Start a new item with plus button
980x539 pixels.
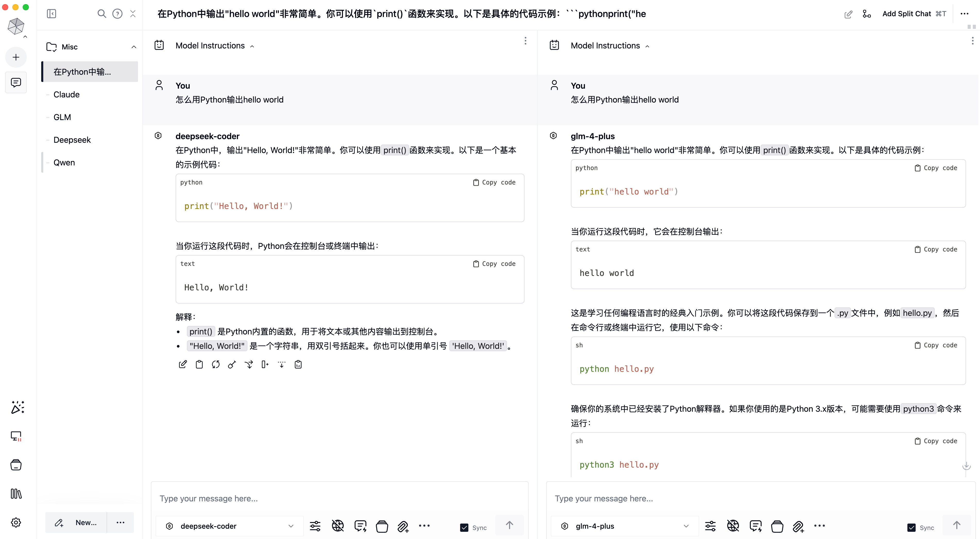(16, 57)
